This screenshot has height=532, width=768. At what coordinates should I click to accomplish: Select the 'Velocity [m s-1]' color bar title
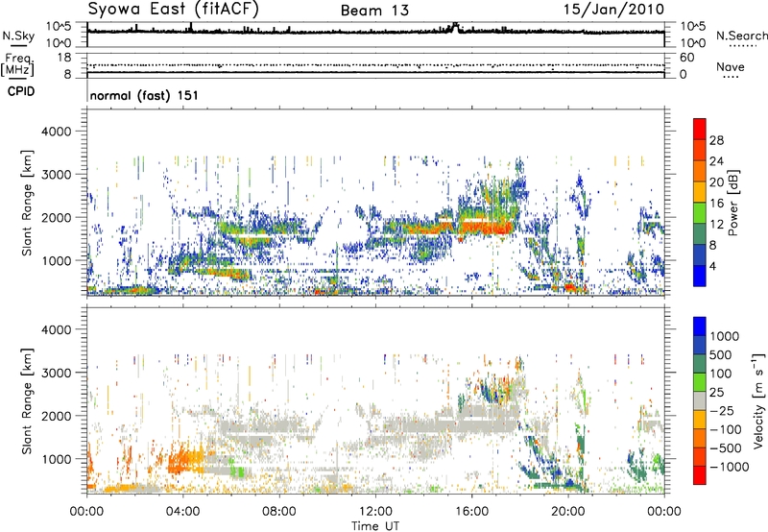point(758,400)
